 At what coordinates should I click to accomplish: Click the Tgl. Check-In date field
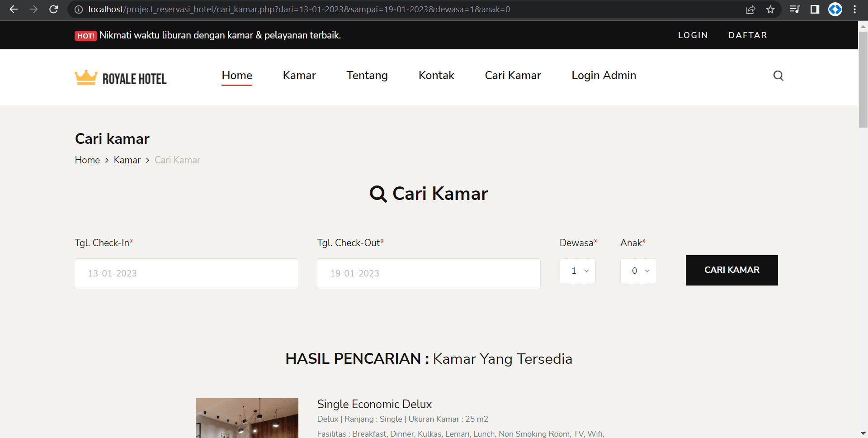(x=186, y=273)
